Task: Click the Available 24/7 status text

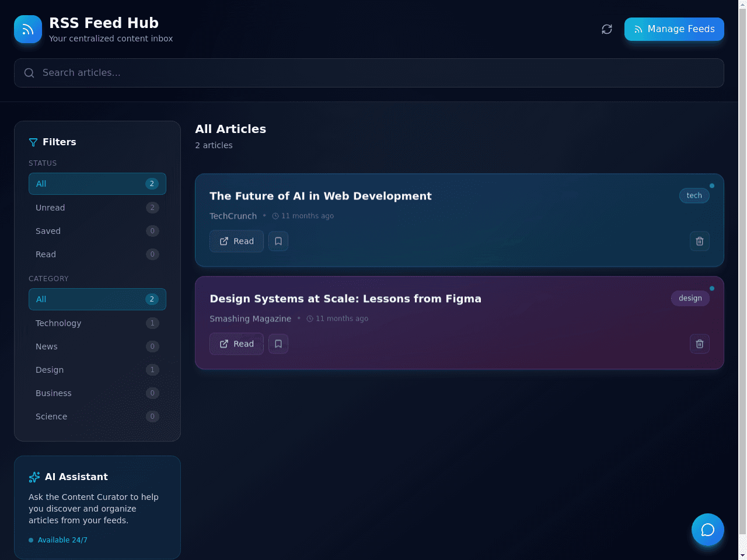Action: pos(62,540)
